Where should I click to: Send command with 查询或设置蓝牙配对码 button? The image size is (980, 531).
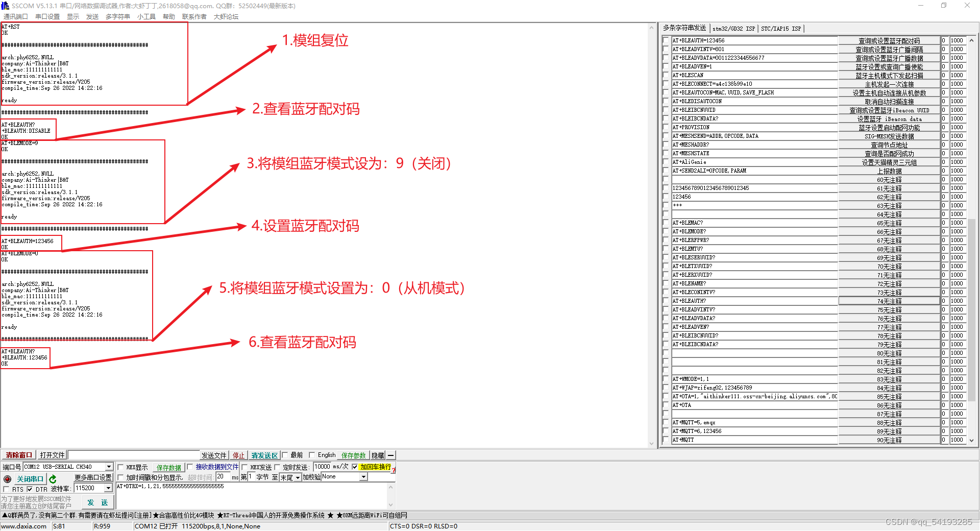coord(889,41)
